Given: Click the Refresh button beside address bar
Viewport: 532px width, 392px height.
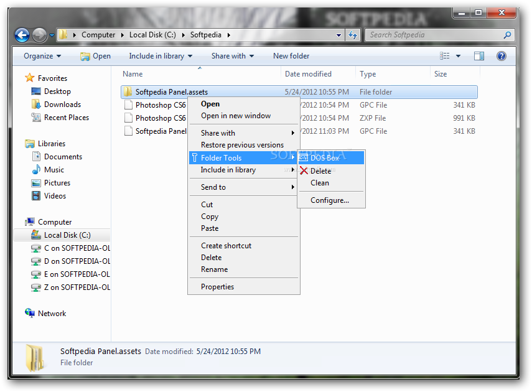Looking at the screenshot, I should pos(353,35).
